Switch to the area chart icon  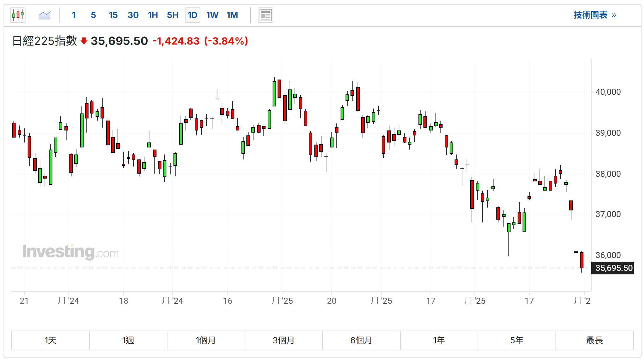(45, 15)
